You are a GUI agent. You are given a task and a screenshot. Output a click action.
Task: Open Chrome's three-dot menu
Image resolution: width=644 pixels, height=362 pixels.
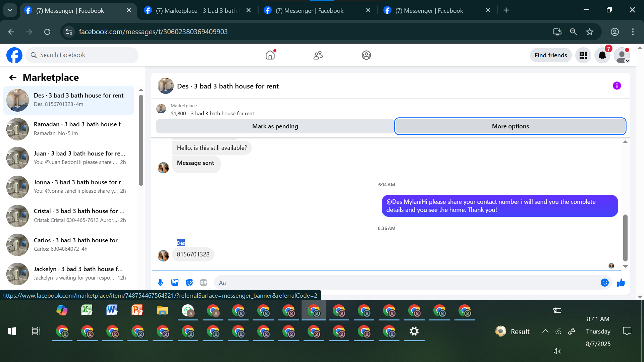pyautogui.click(x=633, y=32)
